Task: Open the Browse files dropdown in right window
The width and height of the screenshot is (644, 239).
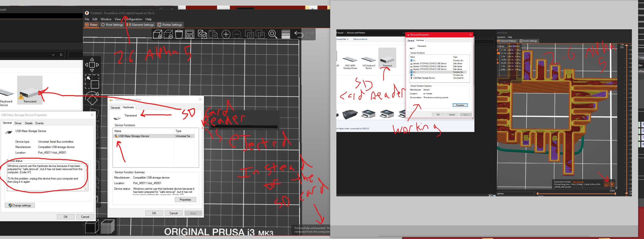Action: [x=342, y=39]
